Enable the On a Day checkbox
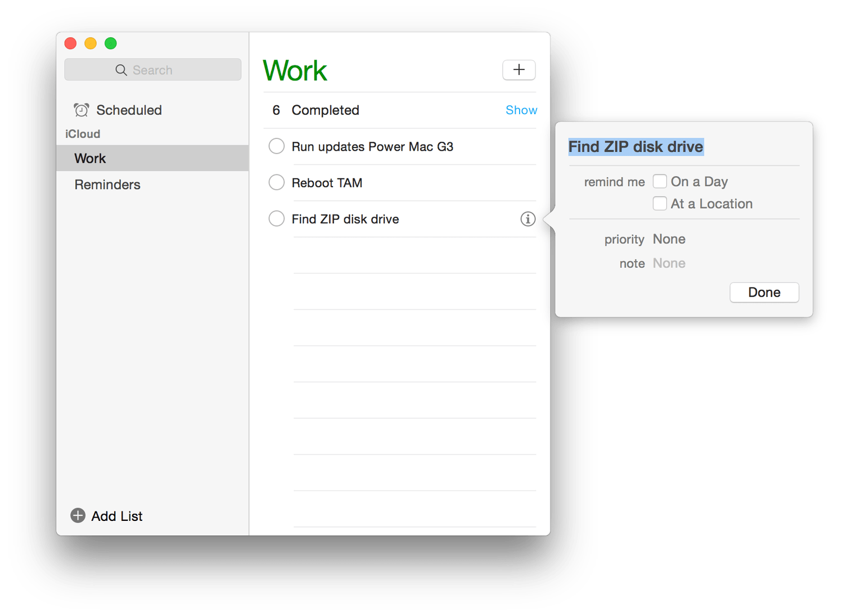 tap(660, 181)
